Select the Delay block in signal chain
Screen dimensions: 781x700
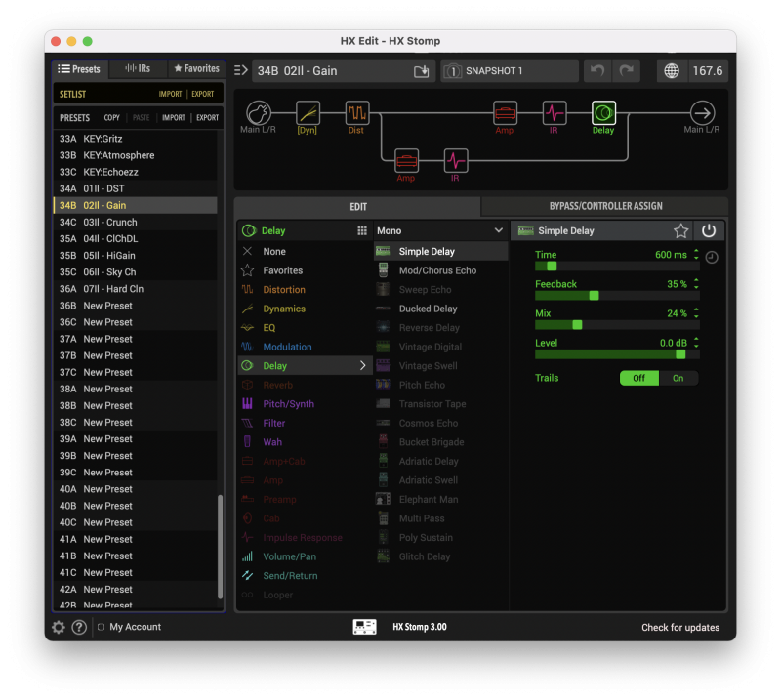[x=603, y=112]
